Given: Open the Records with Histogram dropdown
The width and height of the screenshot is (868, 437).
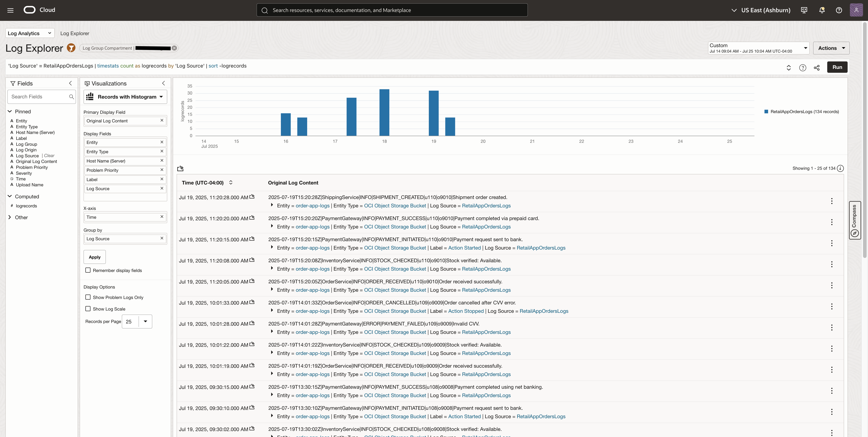Looking at the screenshot, I should coord(125,97).
